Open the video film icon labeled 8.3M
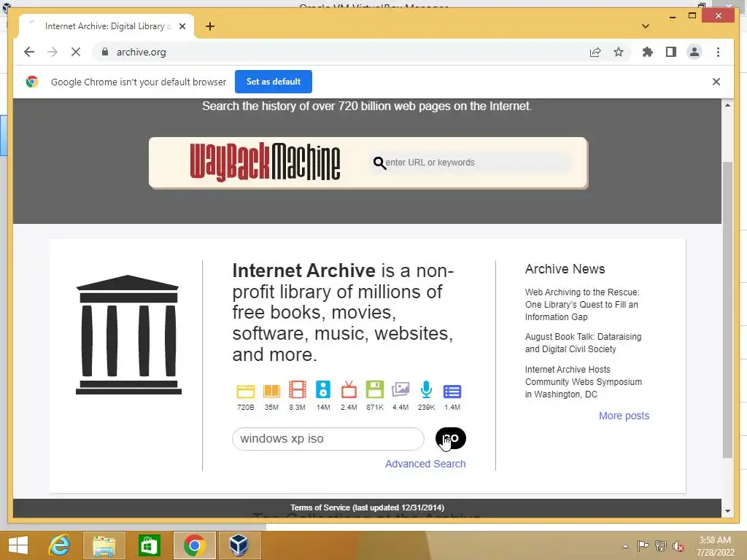 (298, 390)
